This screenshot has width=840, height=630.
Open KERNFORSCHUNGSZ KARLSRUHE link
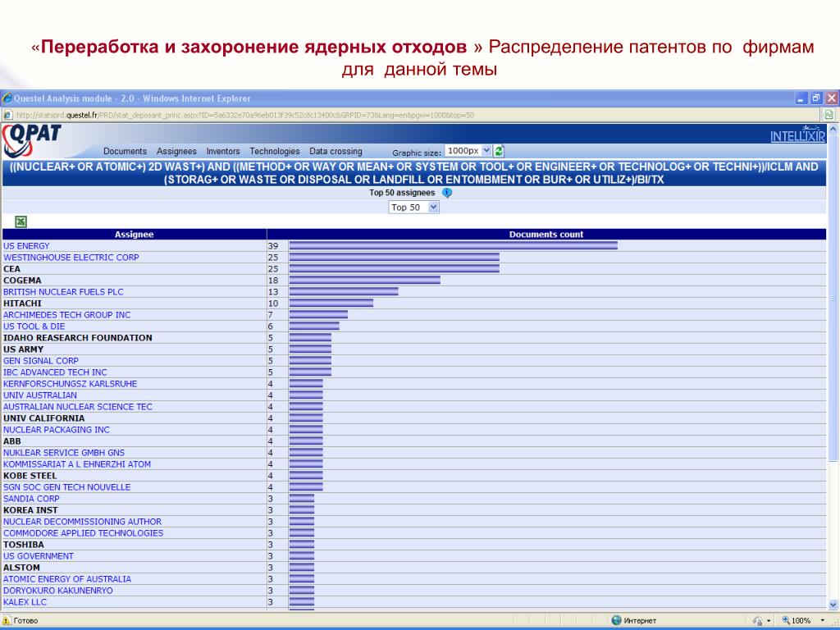tap(71, 384)
